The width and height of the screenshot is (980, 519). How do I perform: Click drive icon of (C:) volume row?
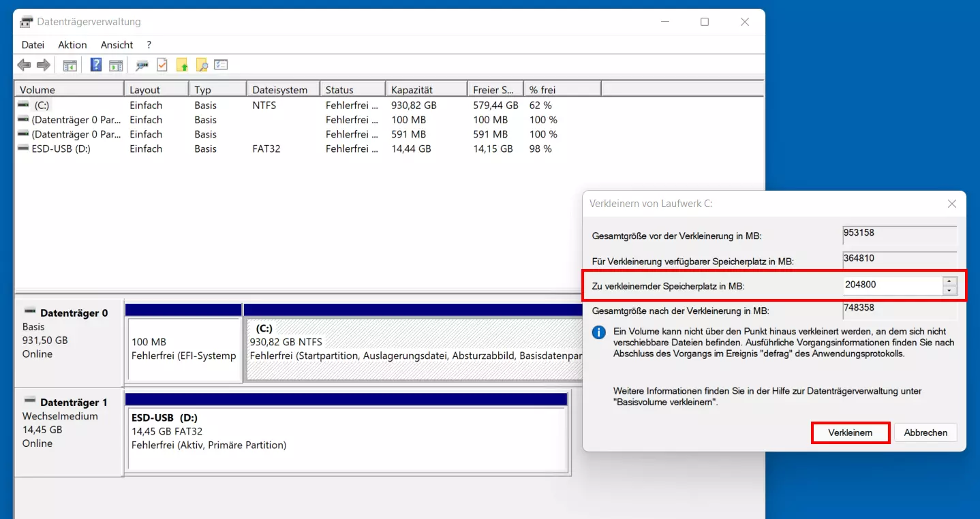pyautogui.click(x=24, y=106)
